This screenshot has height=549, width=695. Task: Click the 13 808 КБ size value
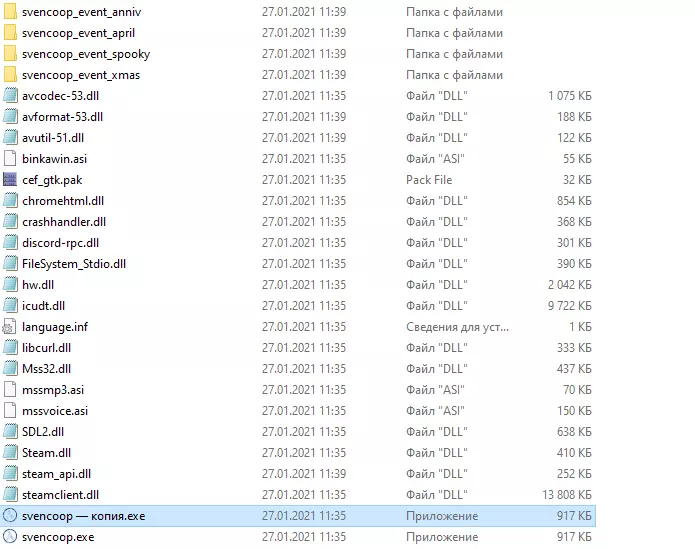(x=567, y=494)
